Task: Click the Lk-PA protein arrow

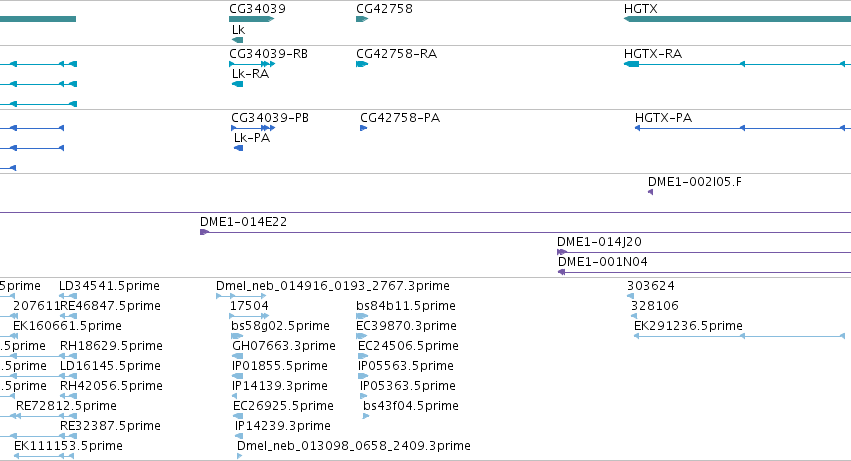Action: [238, 148]
